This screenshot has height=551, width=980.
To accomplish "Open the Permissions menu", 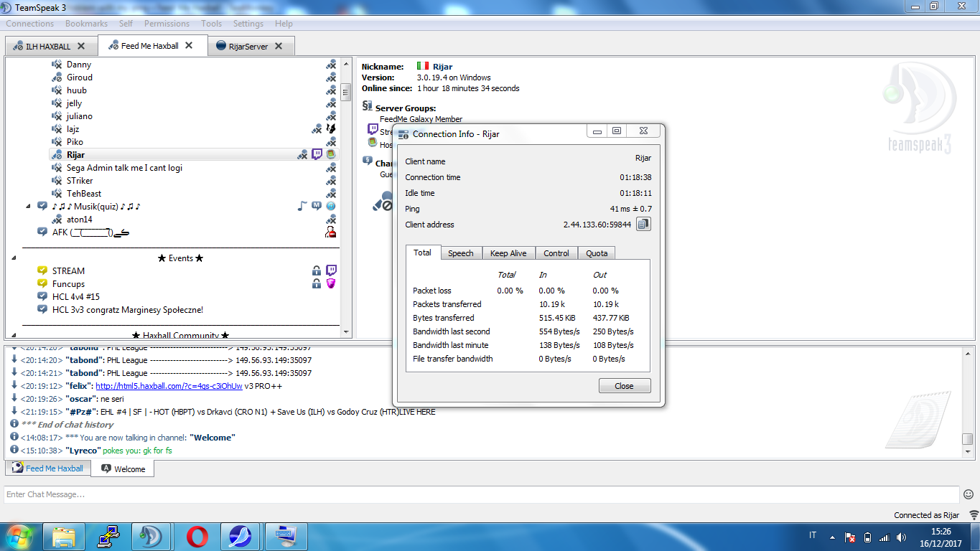I will point(167,24).
